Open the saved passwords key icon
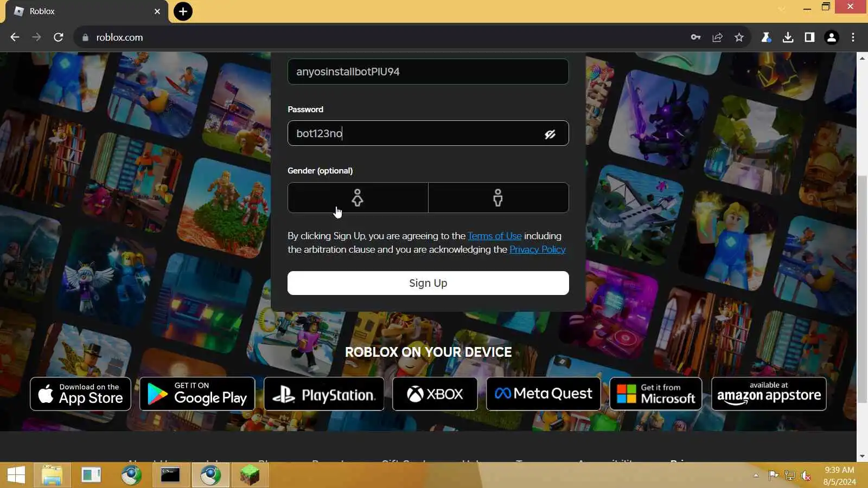Screen dimensions: 868x488 [x=695, y=37]
